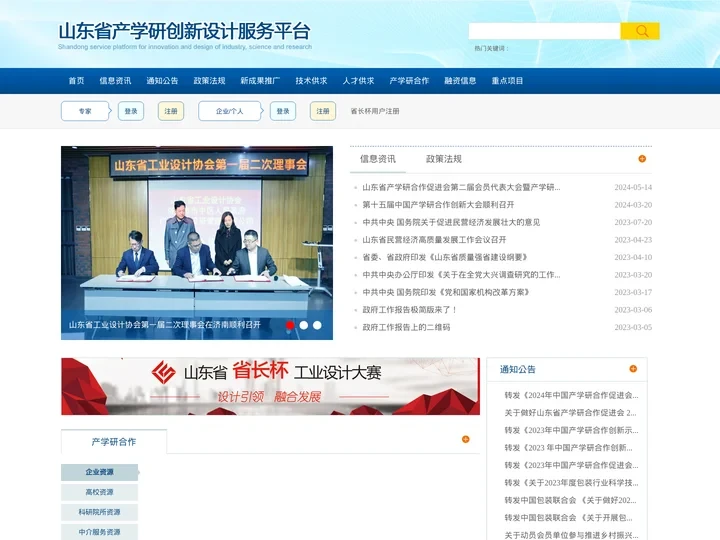Open notice 转发《2023年中国产学研合作创新示
This screenshot has height=540, width=720.
[571, 430]
